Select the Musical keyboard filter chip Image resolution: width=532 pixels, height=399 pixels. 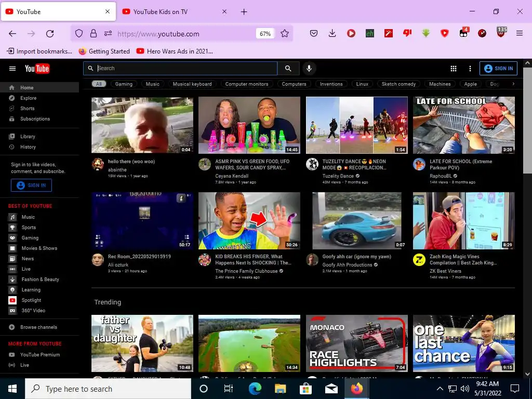click(x=192, y=84)
